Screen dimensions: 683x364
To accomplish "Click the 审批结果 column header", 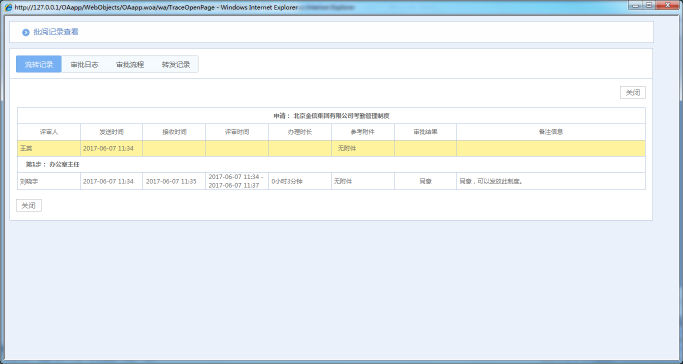I will click(x=426, y=132).
